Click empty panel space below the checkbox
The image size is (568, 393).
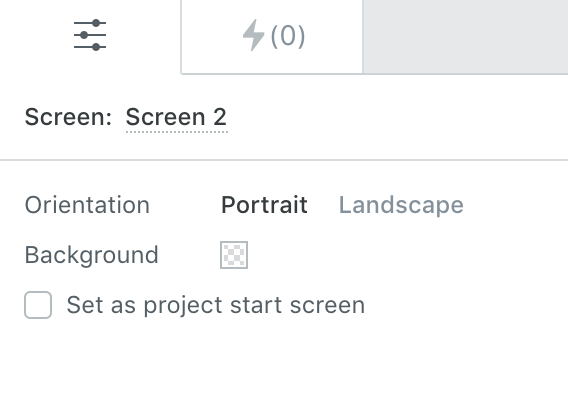pos(284,357)
